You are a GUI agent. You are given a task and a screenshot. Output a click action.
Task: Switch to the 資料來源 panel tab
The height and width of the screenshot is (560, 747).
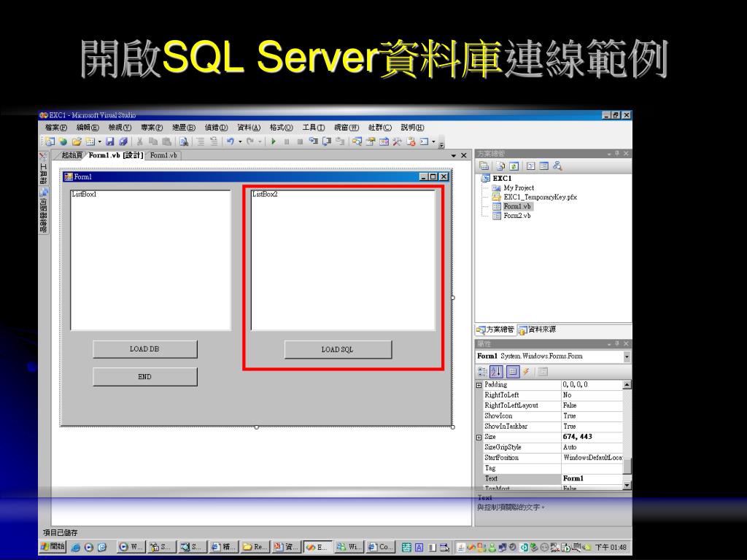pyautogui.click(x=538, y=330)
